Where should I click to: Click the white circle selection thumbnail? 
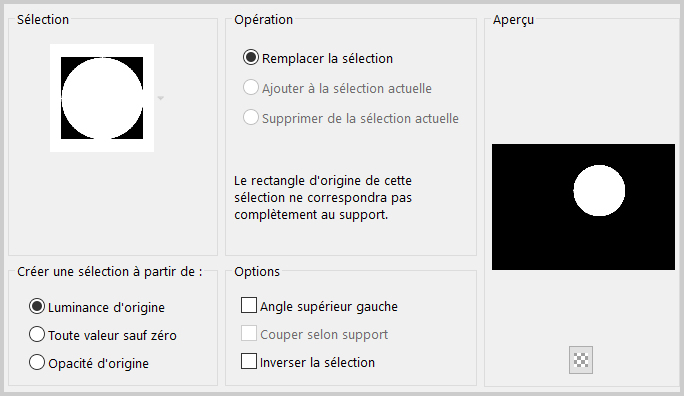click(x=102, y=98)
